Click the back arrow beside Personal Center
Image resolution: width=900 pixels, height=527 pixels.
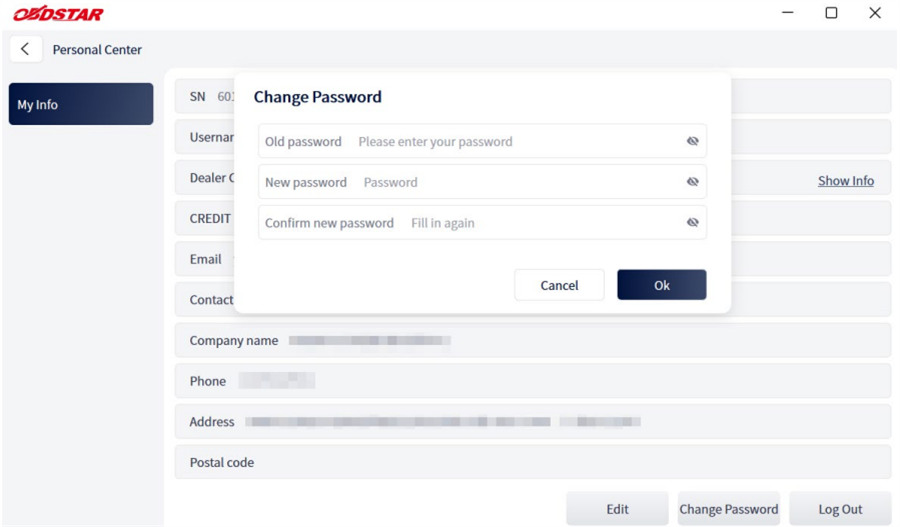[x=25, y=49]
